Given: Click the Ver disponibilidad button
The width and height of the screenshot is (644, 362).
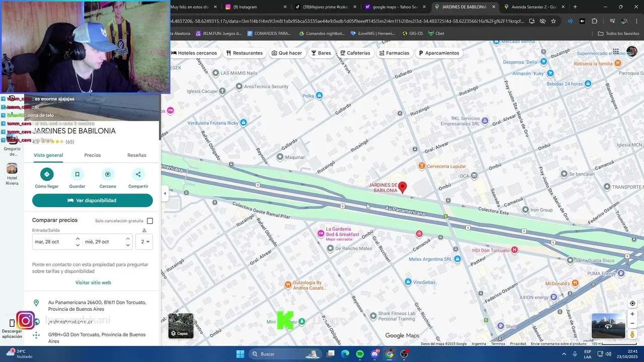Looking at the screenshot, I should pos(93,201).
